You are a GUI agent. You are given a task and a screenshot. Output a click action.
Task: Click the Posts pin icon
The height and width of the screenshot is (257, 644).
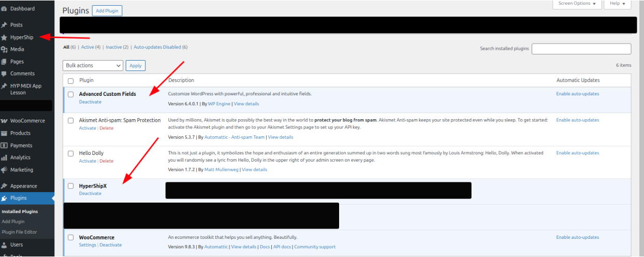4,25
